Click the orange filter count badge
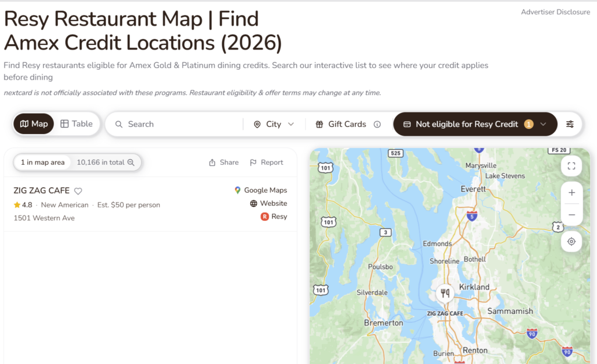The height and width of the screenshot is (364, 597). (x=528, y=124)
